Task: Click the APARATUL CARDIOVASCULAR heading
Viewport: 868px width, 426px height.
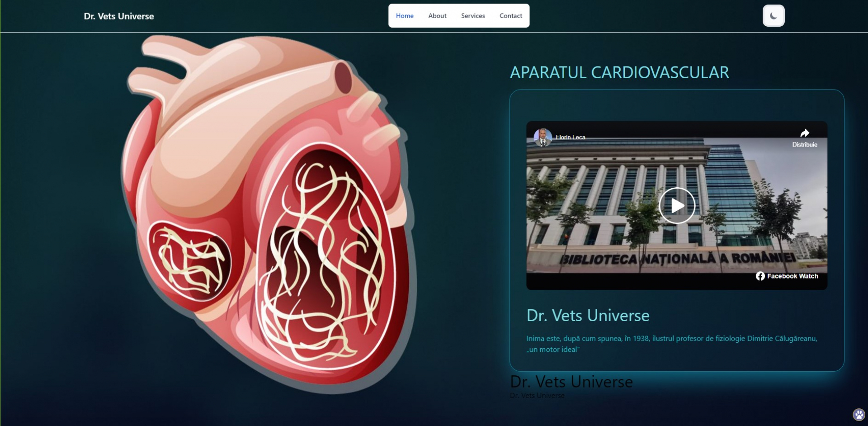Action: tap(619, 72)
